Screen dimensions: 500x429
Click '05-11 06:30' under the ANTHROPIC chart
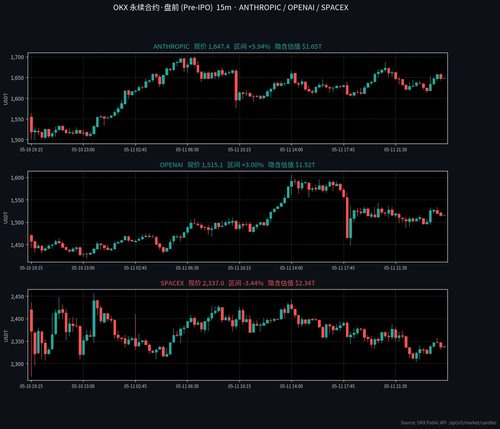[187, 150]
